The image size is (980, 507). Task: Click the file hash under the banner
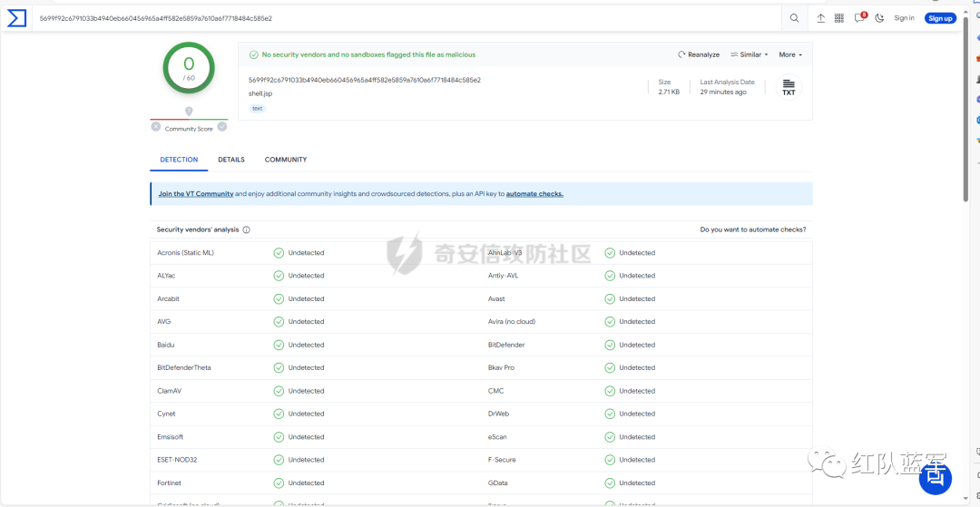coord(365,80)
